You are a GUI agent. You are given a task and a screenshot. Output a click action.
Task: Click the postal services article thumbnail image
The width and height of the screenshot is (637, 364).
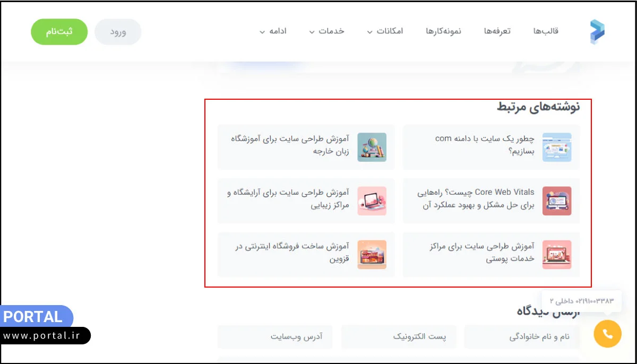point(557,255)
